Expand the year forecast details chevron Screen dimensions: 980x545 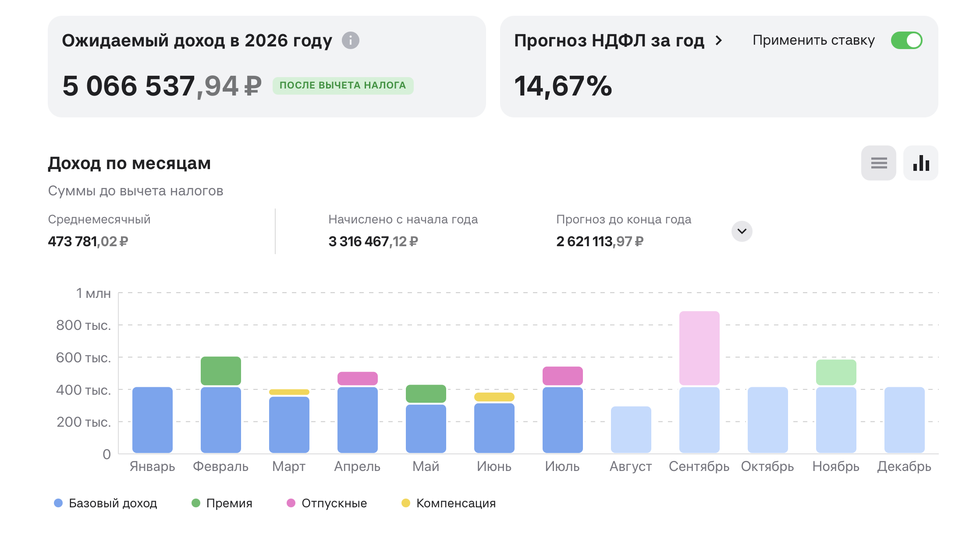pos(742,231)
